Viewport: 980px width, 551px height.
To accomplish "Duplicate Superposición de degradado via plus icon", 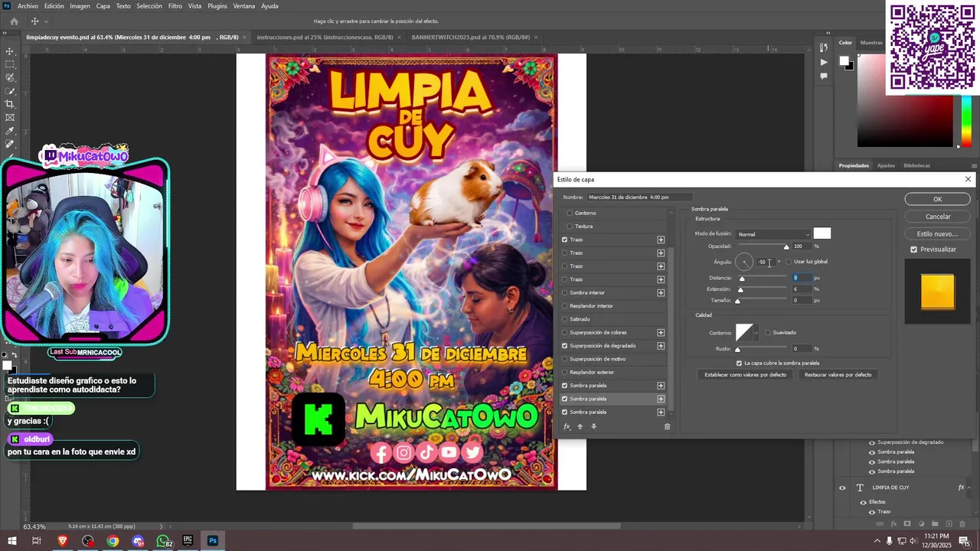I will [x=661, y=346].
